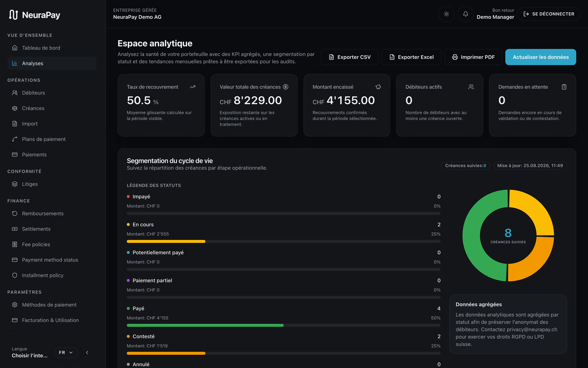The width and height of the screenshot is (588, 368).
Task: Click Montant: CHF 1'519 under Contesté
Action: (147, 346)
